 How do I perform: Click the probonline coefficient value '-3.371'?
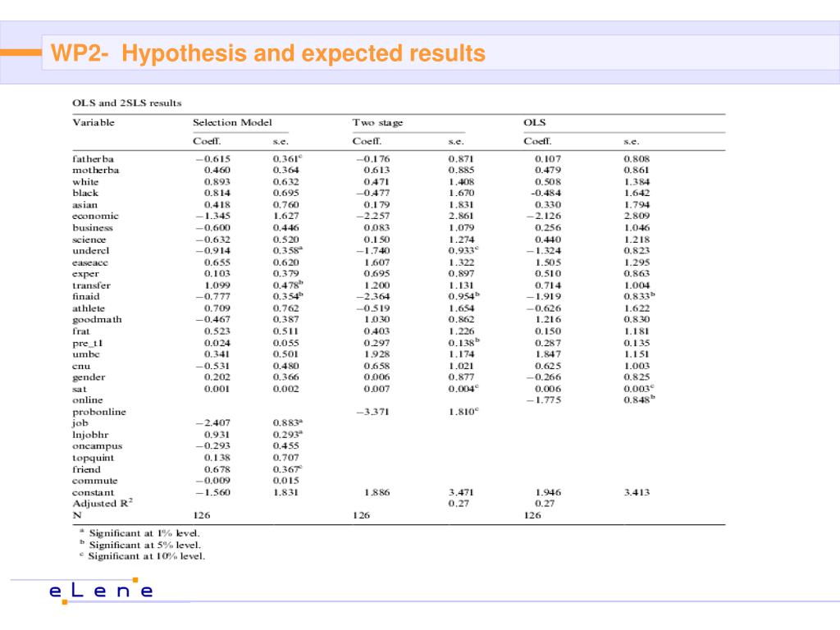click(x=373, y=412)
